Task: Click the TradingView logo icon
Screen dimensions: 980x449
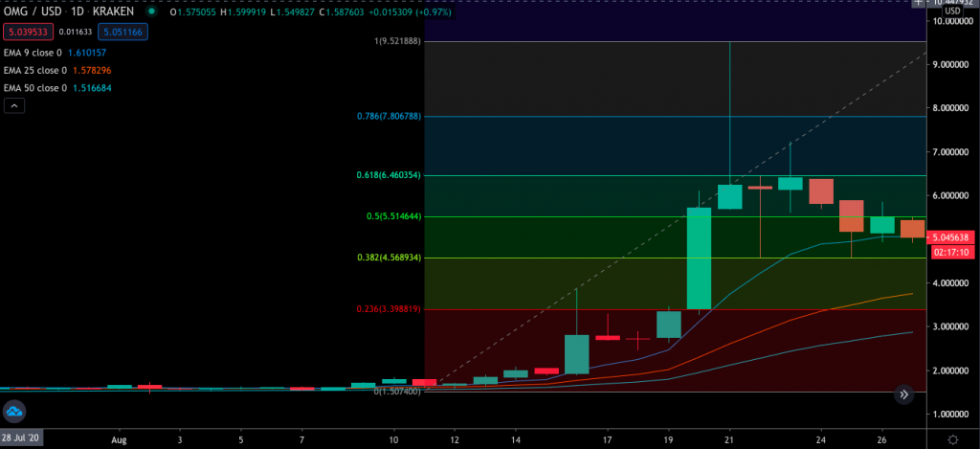Action: 14,413
